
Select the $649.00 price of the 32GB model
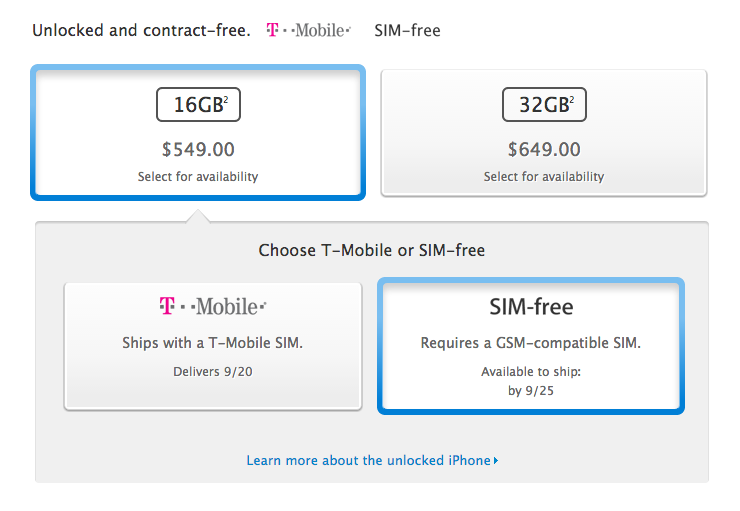point(544,150)
